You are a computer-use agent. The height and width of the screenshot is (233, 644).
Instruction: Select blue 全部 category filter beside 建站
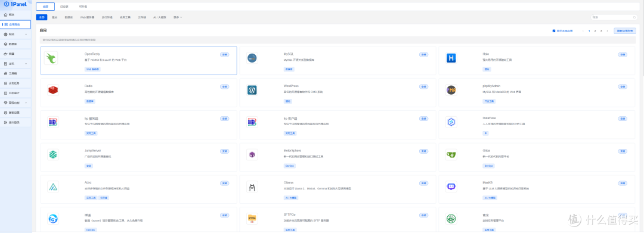[x=42, y=17]
